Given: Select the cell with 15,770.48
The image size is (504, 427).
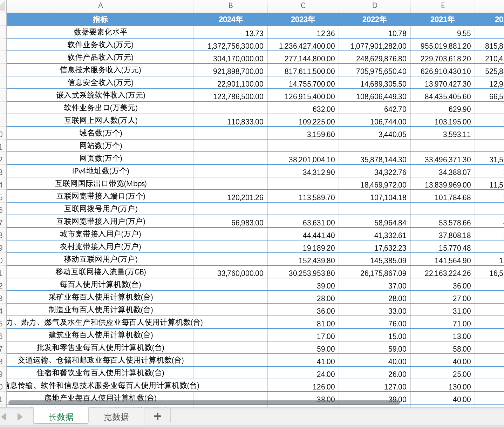Looking at the screenshot, I should 443,247.
